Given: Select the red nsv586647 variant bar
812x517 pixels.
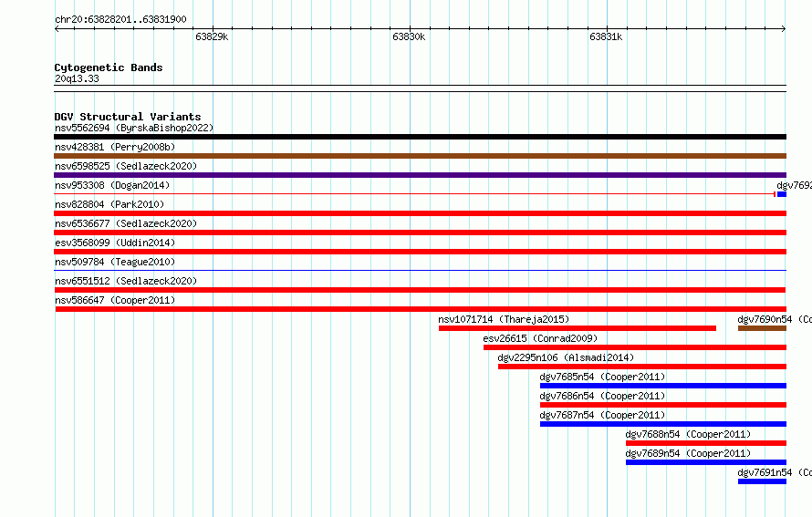Looking at the screenshot, I should 421,309.
